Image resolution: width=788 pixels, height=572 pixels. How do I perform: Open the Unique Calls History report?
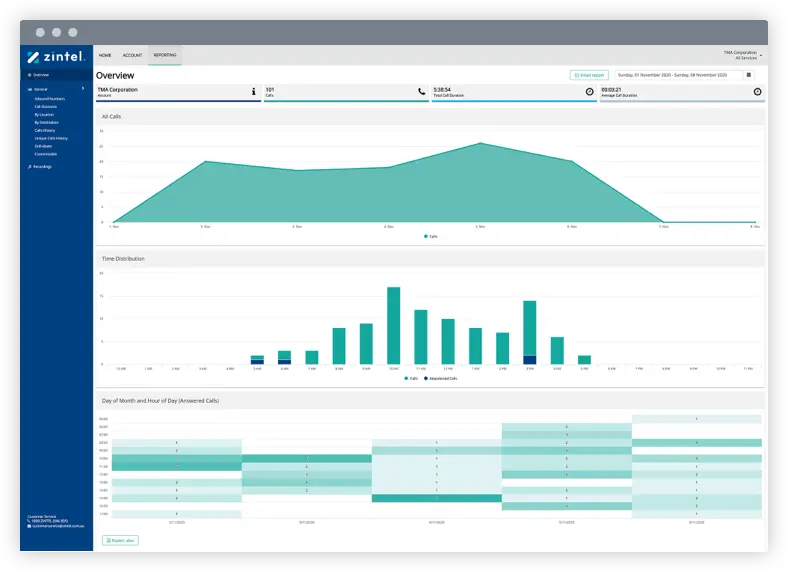click(51, 138)
